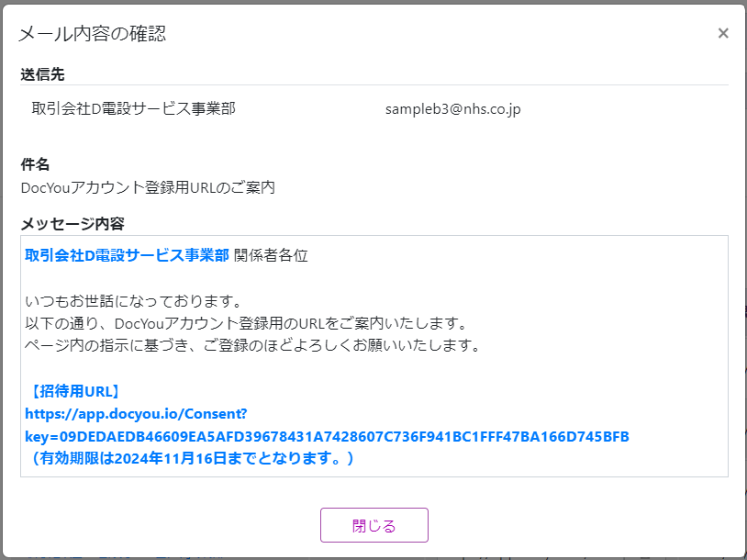Close the dialog with the X icon
This screenshot has height=560, width=747.
pos(722,34)
